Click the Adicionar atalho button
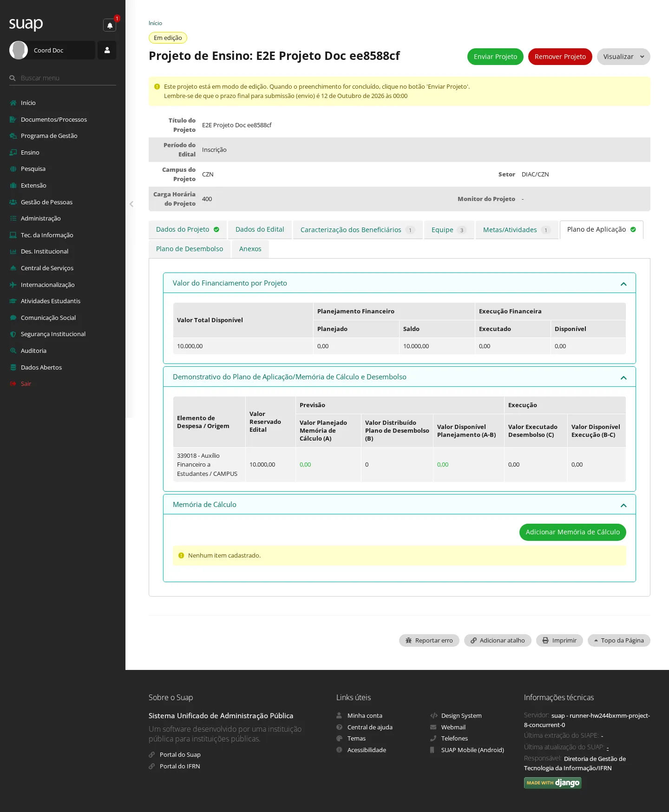 [x=498, y=641]
